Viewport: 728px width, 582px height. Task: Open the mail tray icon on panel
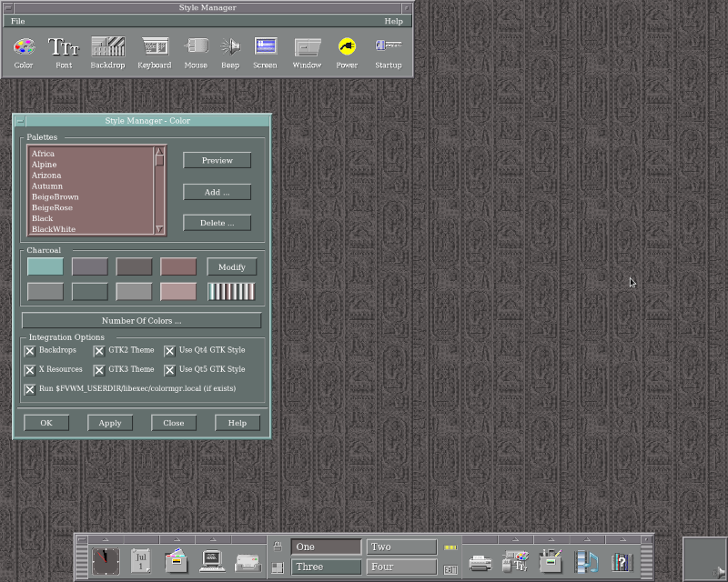click(248, 563)
